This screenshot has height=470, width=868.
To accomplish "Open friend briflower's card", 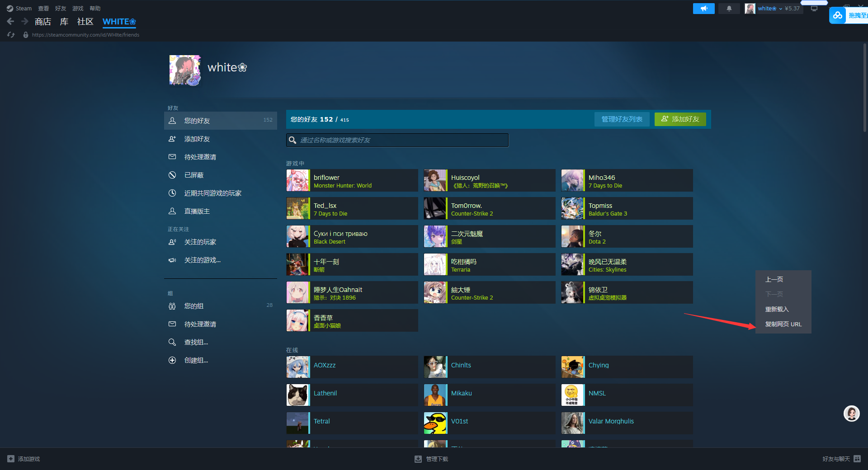I will coord(352,180).
